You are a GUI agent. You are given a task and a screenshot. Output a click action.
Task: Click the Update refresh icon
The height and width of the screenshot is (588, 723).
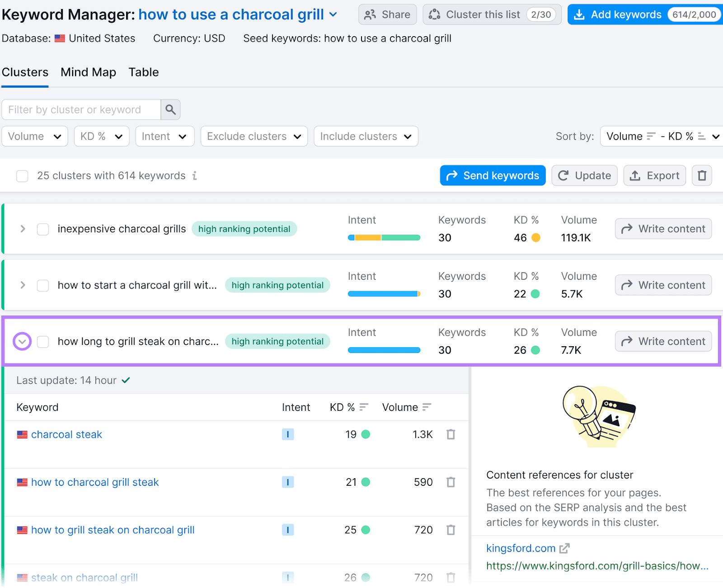tap(563, 175)
